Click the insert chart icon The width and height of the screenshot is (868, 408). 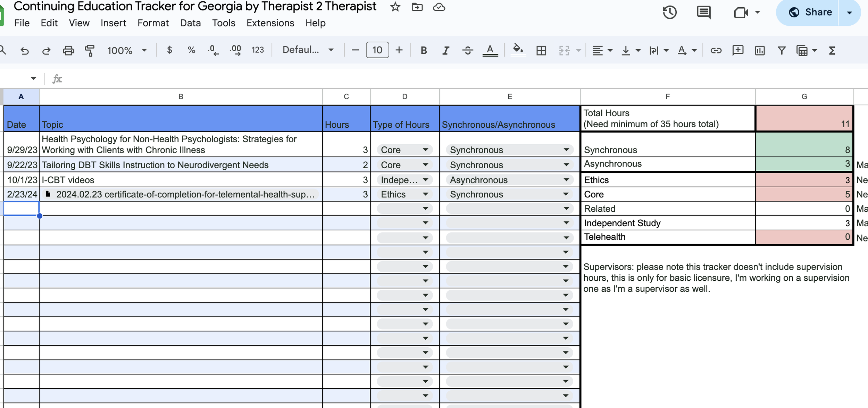point(760,50)
